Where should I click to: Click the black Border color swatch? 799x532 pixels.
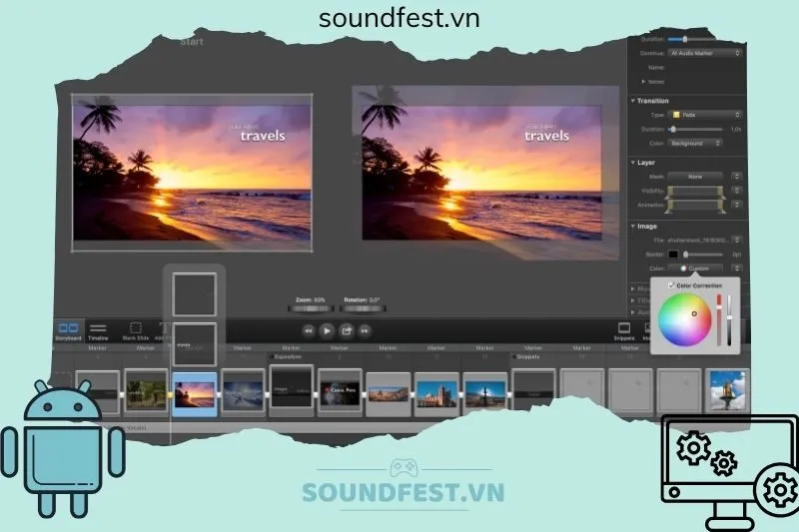click(x=674, y=255)
